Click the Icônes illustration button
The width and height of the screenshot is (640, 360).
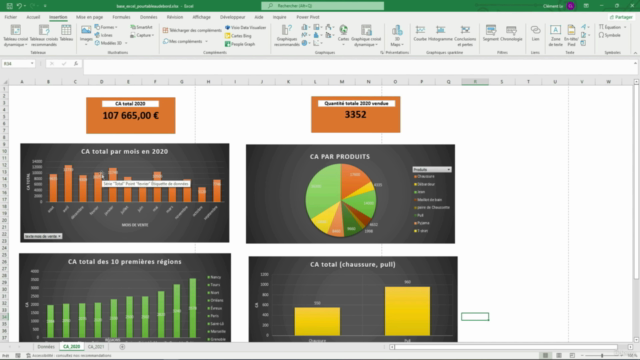104,35
